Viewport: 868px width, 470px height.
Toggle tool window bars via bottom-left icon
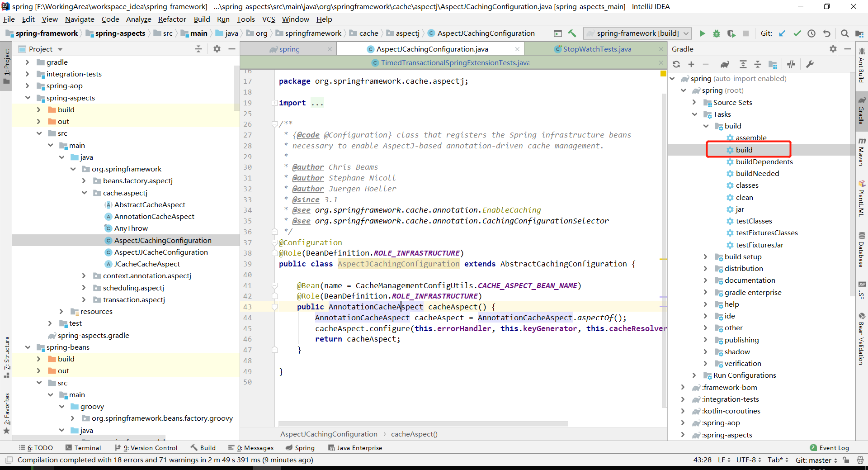click(9, 460)
